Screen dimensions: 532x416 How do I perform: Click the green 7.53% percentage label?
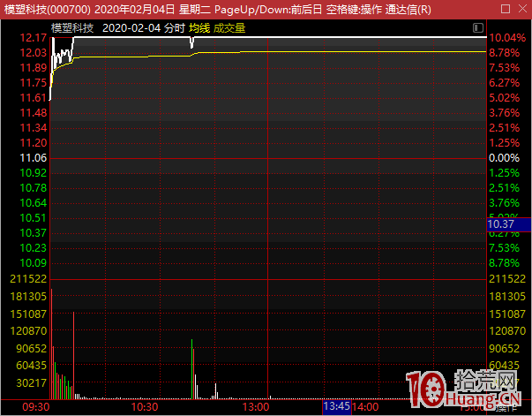504,248
